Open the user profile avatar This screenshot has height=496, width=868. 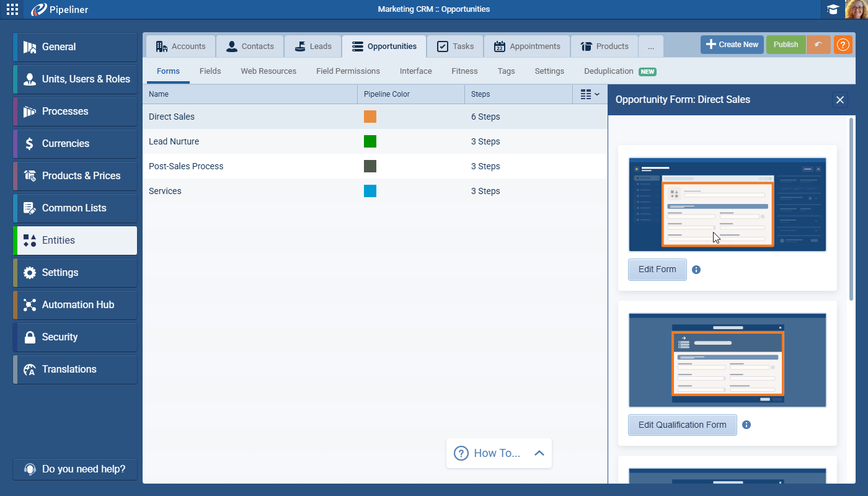click(856, 9)
